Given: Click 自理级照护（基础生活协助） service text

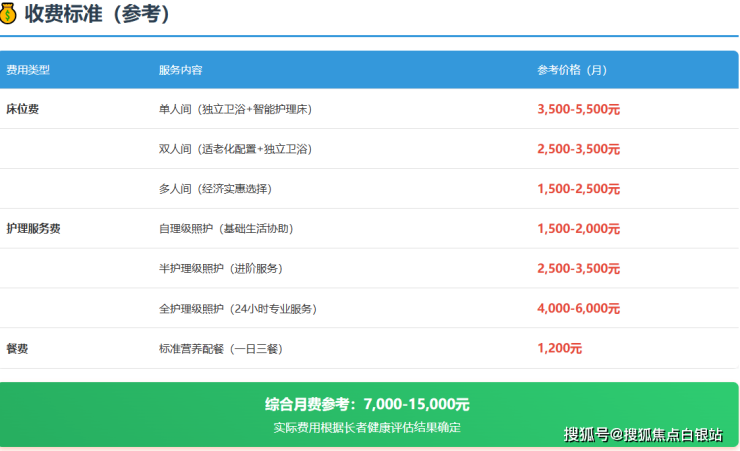Looking at the screenshot, I should 226,229.
